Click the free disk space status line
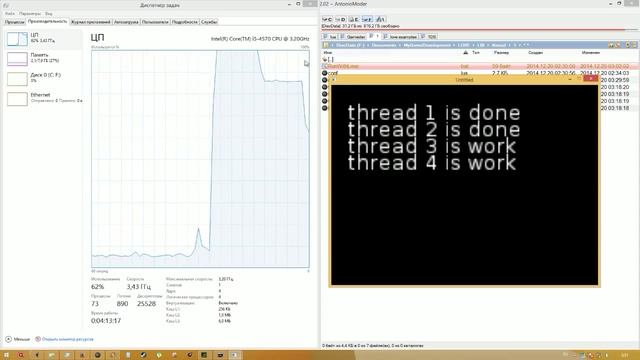 [361, 26]
